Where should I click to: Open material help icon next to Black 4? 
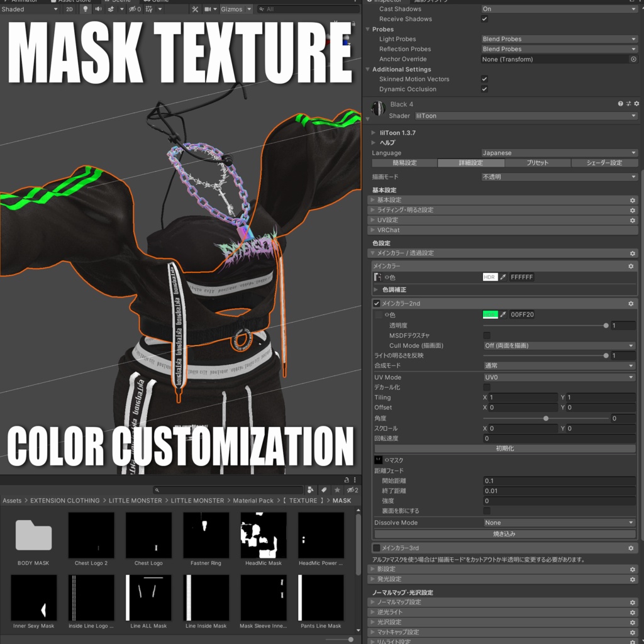coord(620,104)
